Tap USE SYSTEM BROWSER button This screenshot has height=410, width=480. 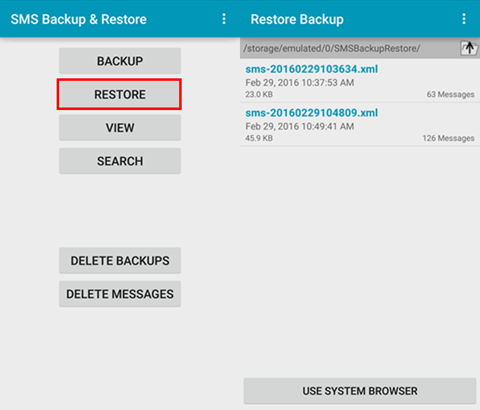(360, 391)
